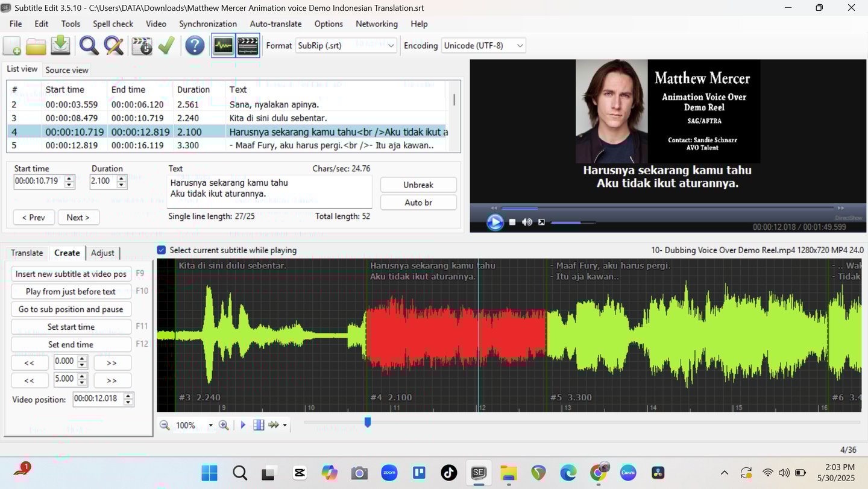Open the Format SubRip dropdown

(x=346, y=46)
